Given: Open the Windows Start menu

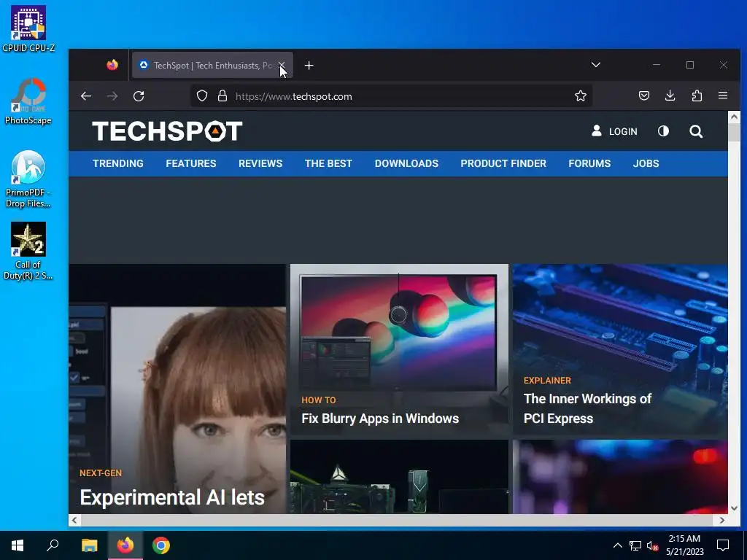Looking at the screenshot, I should (x=18, y=545).
